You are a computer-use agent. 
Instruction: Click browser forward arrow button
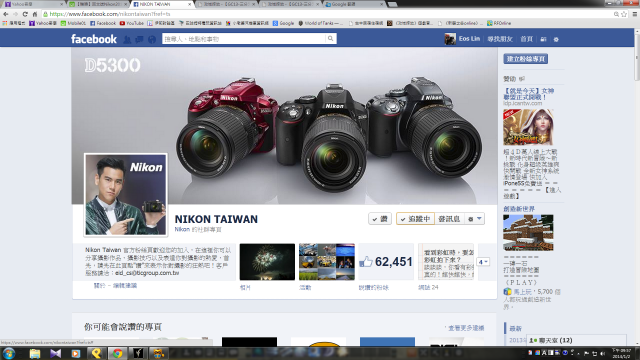point(16,14)
